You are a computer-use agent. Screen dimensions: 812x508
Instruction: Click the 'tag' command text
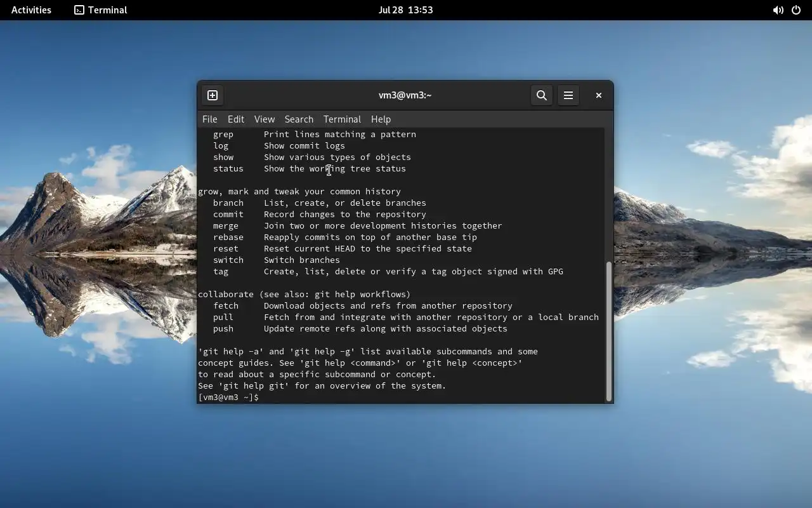click(221, 272)
